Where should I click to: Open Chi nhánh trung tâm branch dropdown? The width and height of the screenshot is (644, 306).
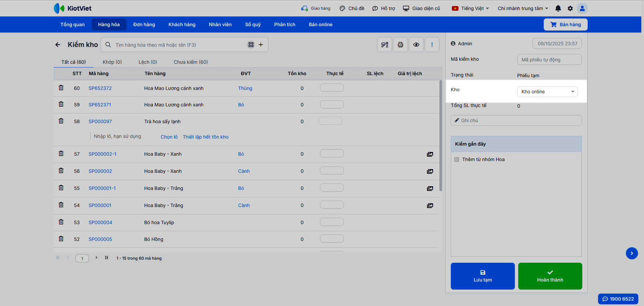tap(523, 8)
